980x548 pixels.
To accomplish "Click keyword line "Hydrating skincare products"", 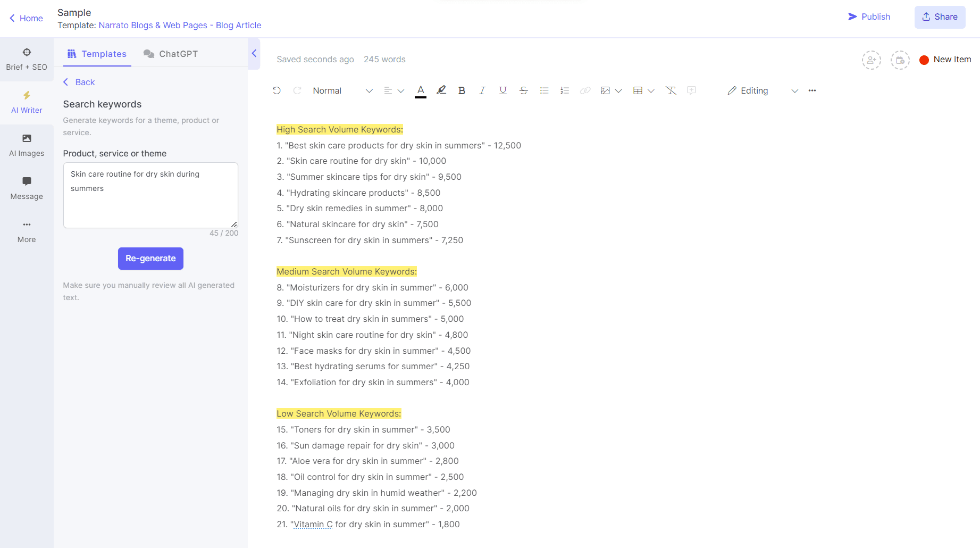I will pyautogui.click(x=358, y=193).
